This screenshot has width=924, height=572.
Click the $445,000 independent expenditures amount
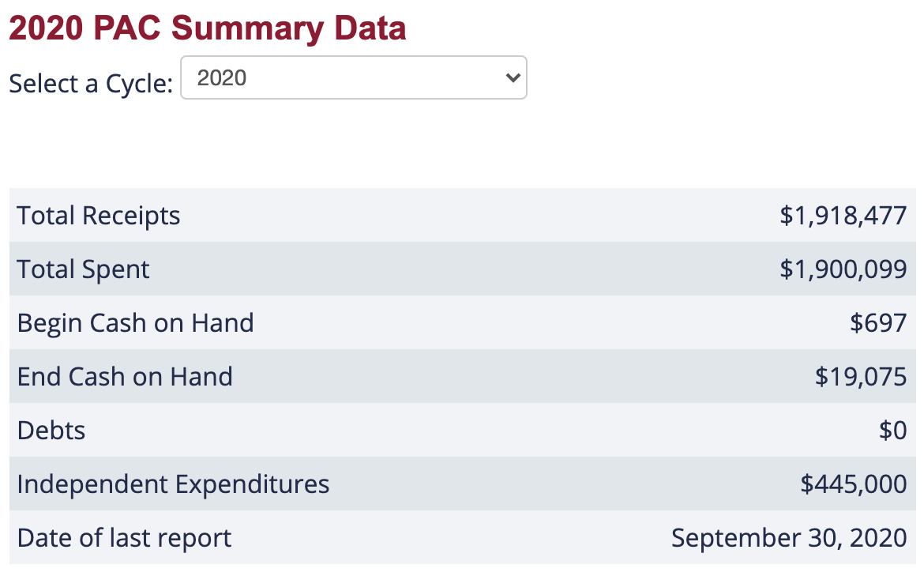coord(853,484)
